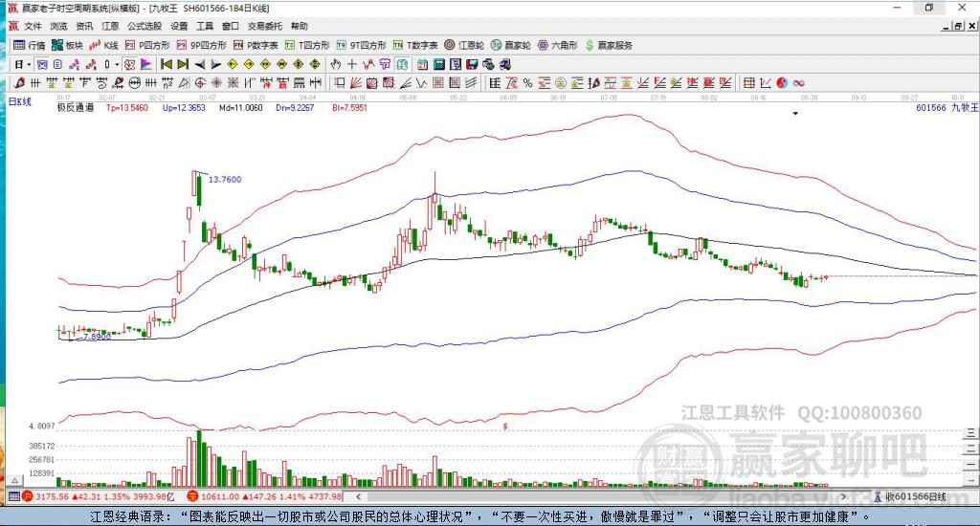Click the red-blue infinity icon
The height and width of the screenshot is (526, 980).
(798, 83)
